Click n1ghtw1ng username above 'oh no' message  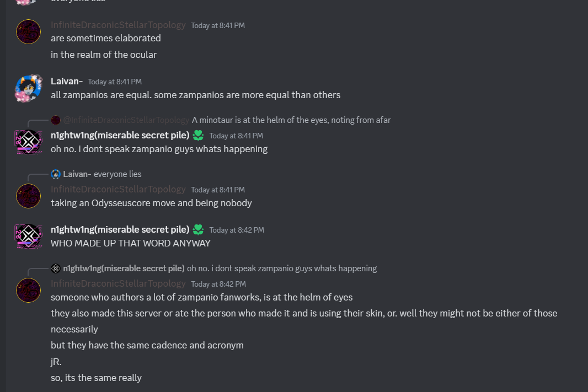120,135
